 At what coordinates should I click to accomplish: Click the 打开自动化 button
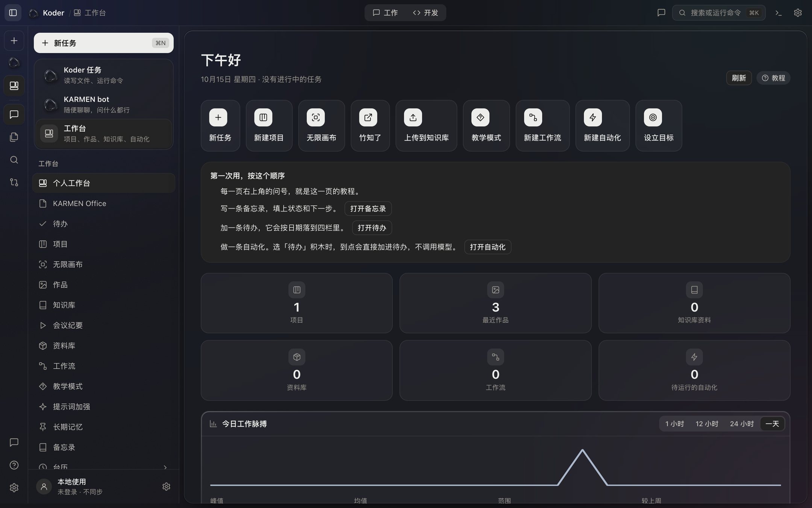(488, 247)
